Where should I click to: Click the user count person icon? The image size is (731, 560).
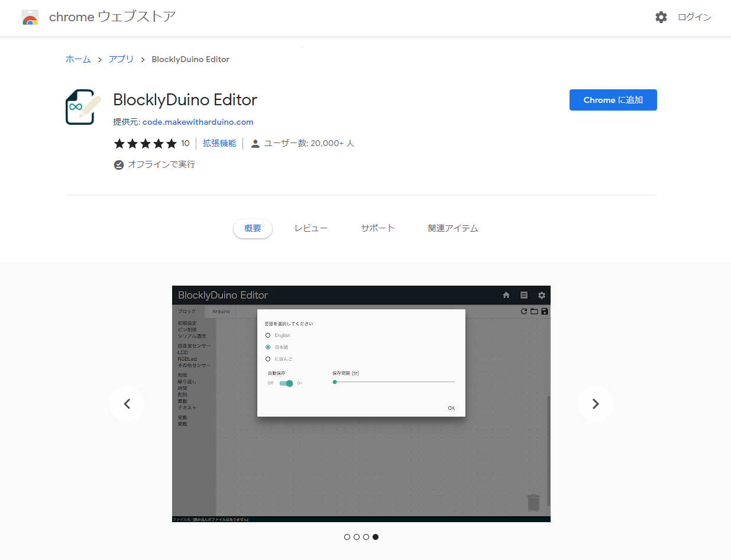click(255, 144)
